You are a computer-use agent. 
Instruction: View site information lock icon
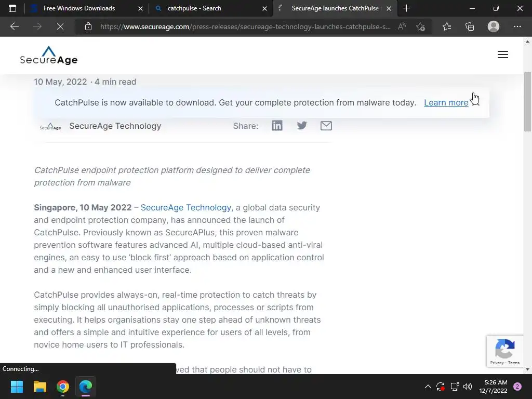[88, 26]
